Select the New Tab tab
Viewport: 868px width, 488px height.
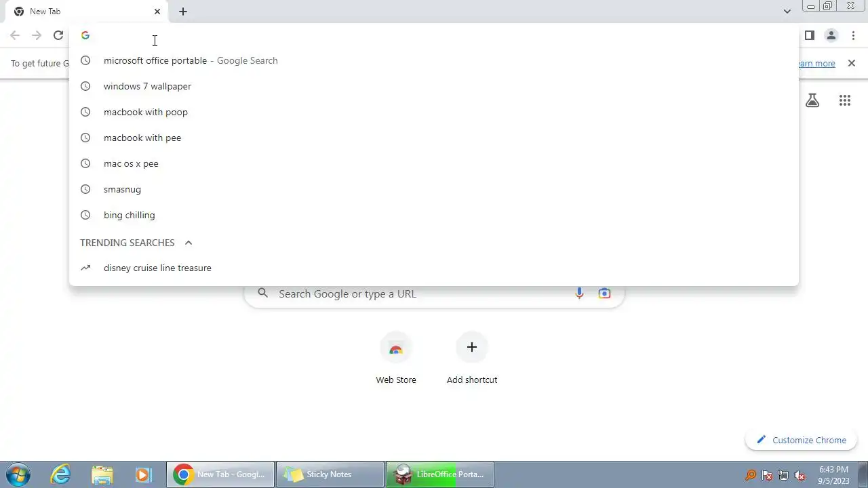coord(87,12)
